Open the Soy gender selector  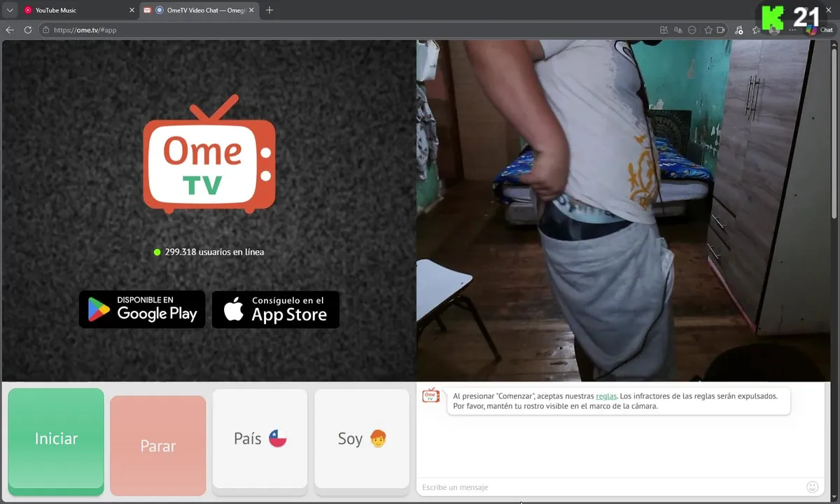click(x=362, y=439)
